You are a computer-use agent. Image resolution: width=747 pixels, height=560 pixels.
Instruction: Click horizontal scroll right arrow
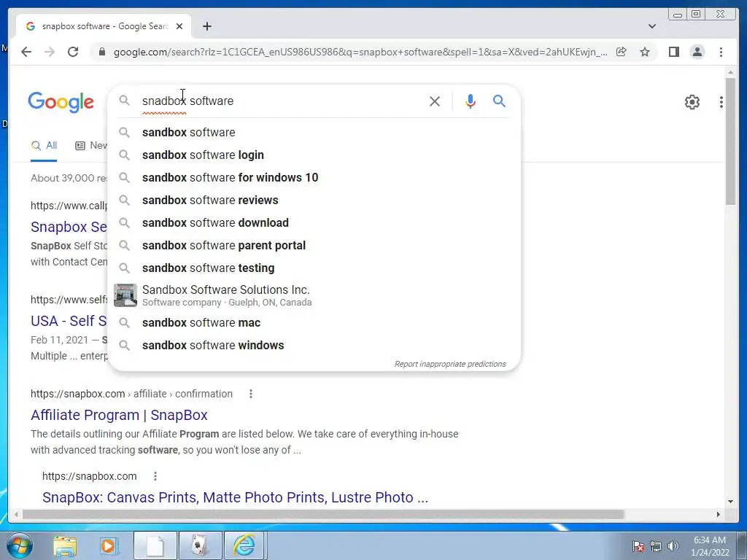719,514
